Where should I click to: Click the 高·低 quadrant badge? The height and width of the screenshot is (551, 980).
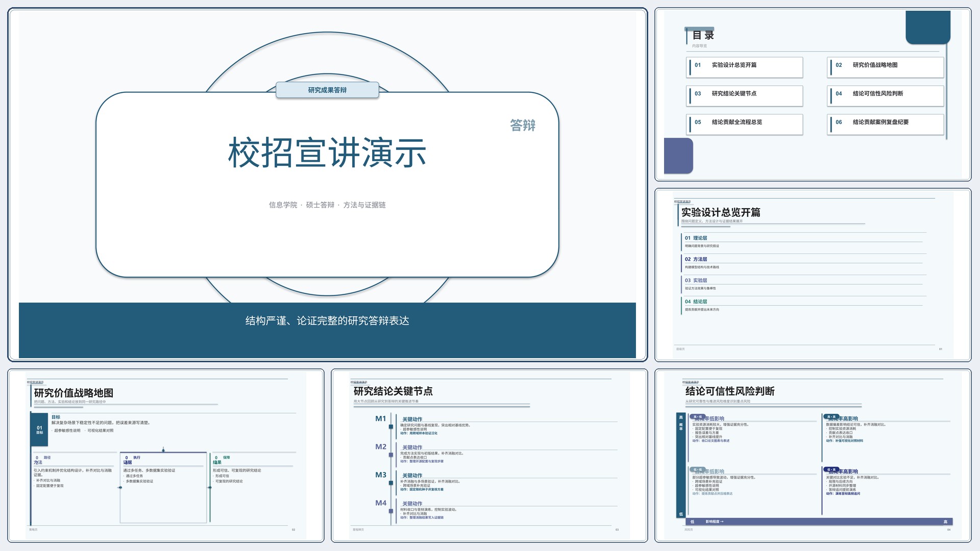tap(697, 417)
